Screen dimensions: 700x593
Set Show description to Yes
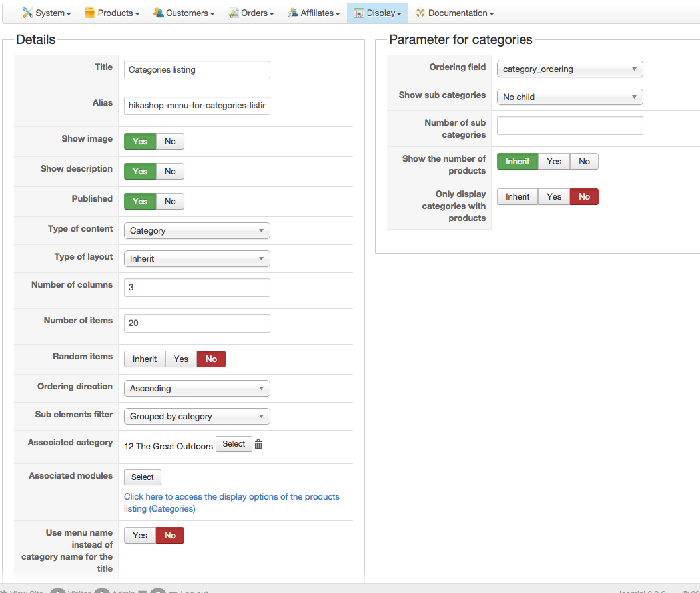(x=140, y=171)
